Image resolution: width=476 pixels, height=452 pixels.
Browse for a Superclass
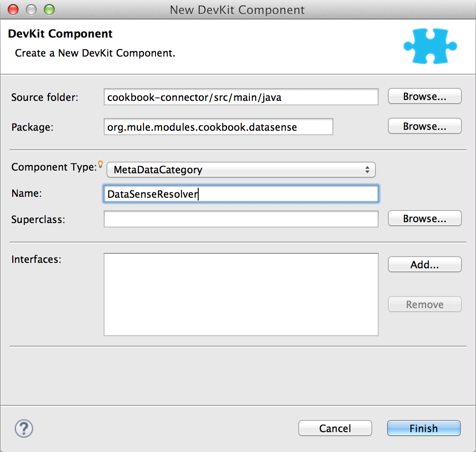tap(424, 218)
